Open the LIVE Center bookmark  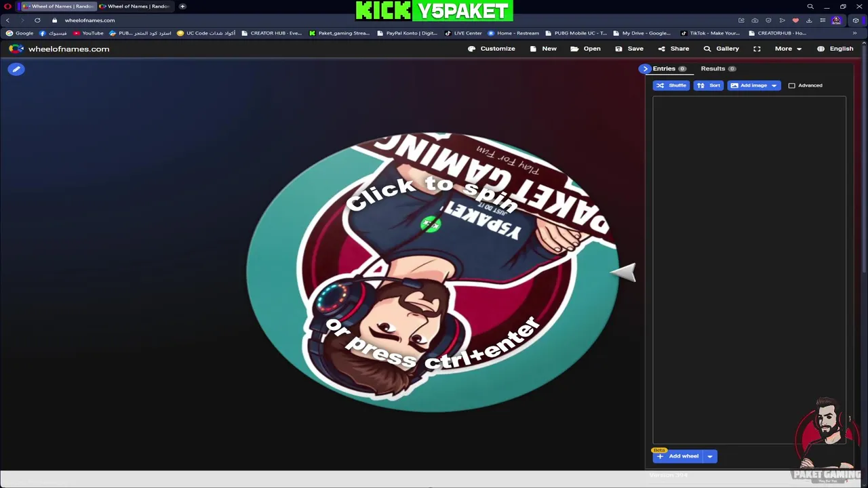pos(463,33)
